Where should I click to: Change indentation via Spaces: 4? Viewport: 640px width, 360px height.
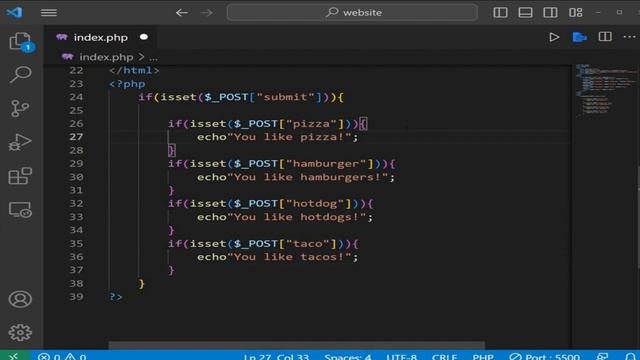348,356
